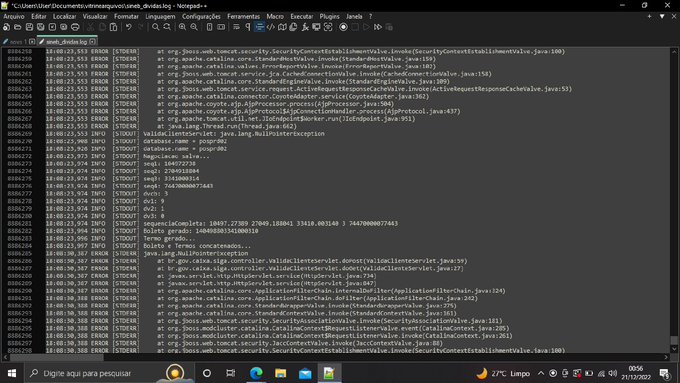Close the novo 1 tab
The height and width of the screenshot is (383, 680).
[x=32, y=42]
